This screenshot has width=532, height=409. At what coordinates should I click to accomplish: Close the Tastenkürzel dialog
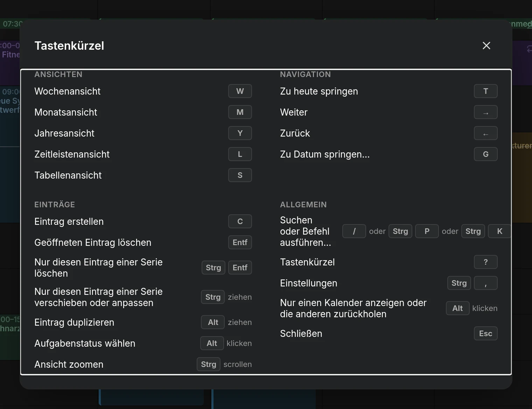point(486,46)
